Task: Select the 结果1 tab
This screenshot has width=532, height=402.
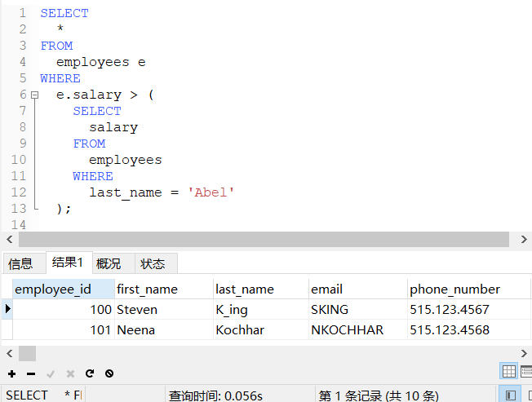Action: (x=68, y=262)
